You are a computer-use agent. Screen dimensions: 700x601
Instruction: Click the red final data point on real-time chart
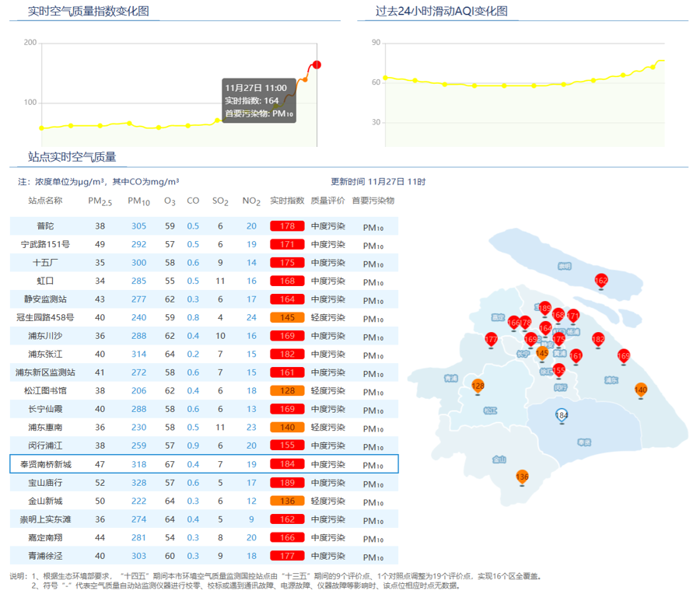[317, 65]
